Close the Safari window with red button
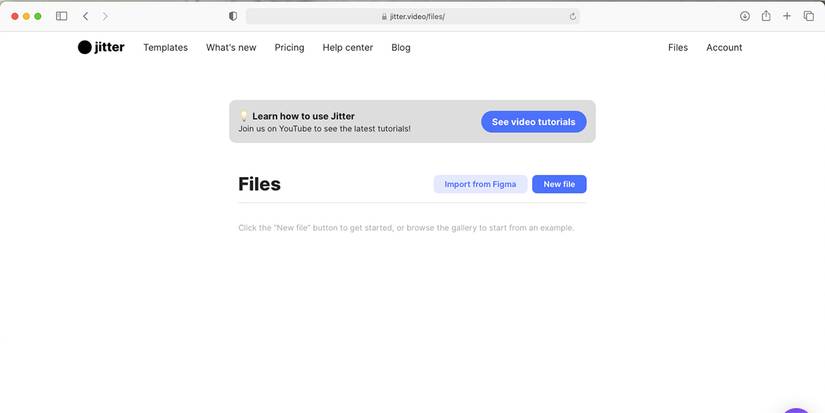Viewport: 825px width, 413px height. click(x=15, y=16)
